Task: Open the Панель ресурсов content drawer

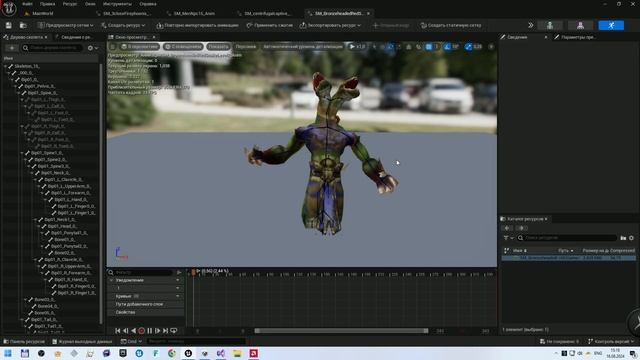Action: coord(24,341)
